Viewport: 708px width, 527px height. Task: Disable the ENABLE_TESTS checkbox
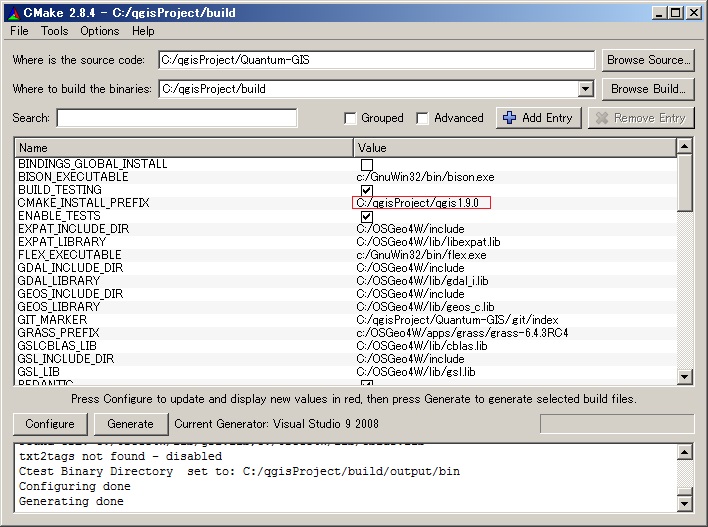click(x=367, y=216)
